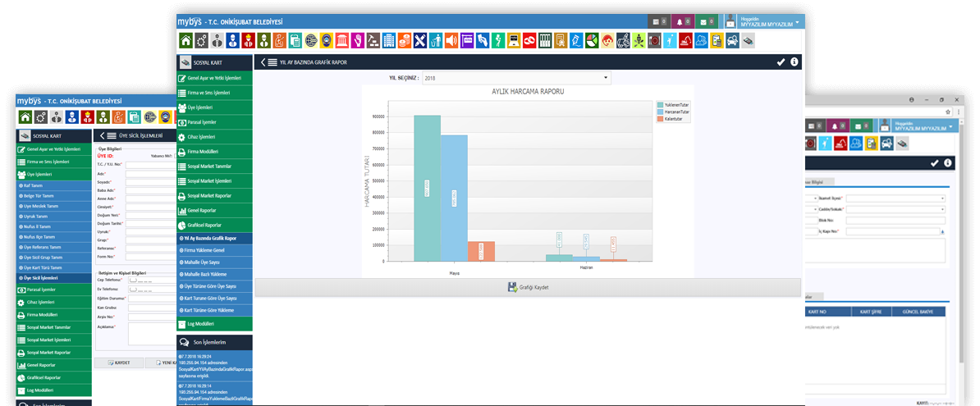The image size is (980, 406).
Task: Select Kart Türüne Göre Yükleme report
Action: 215,310
